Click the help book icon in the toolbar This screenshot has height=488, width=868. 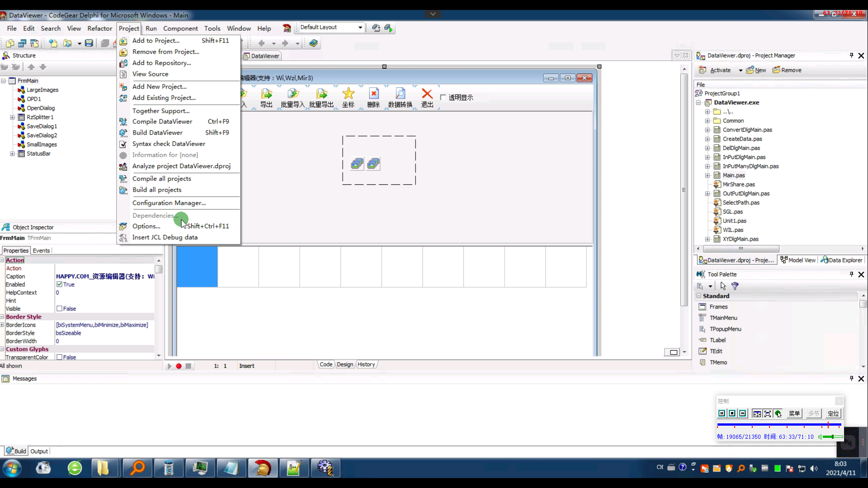point(313,43)
